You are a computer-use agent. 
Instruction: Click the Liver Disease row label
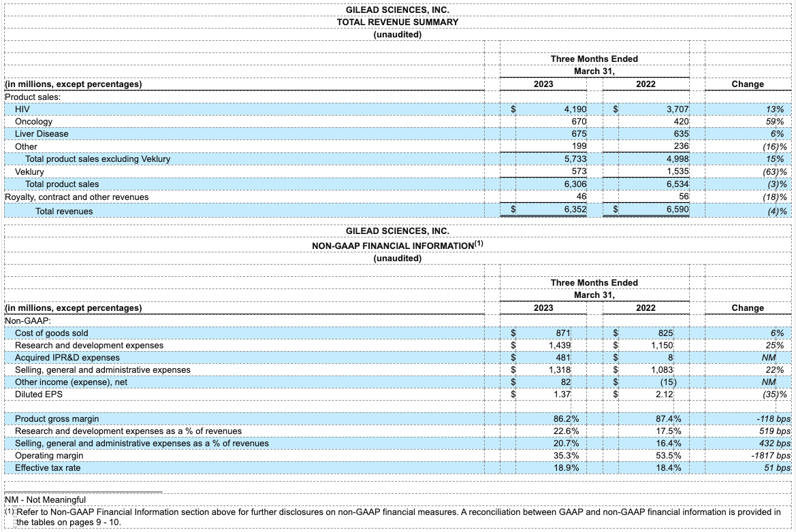pos(42,134)
